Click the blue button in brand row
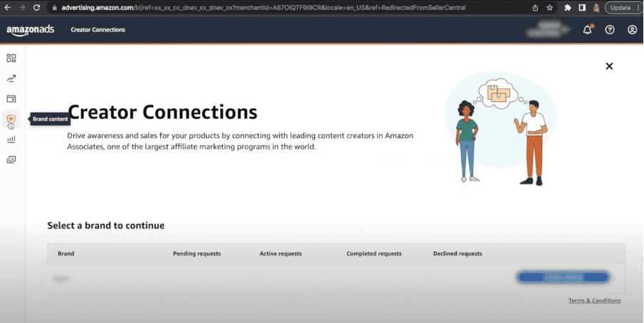The height and width of the screenshot is (323, 644). pyautogui.click(x=562, y=277)
